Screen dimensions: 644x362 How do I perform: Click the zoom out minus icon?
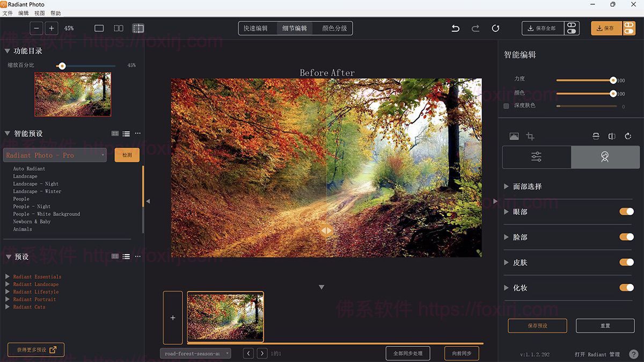click(x=36, y=28)
